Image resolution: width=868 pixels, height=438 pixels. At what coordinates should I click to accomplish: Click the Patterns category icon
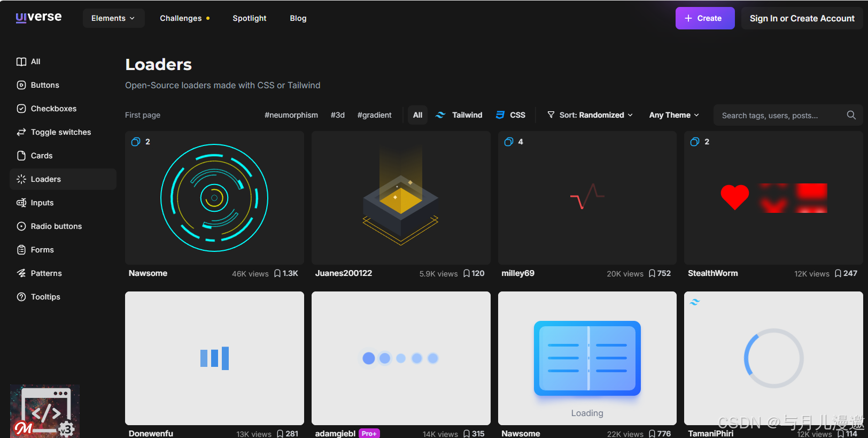(x=21, y=273)
